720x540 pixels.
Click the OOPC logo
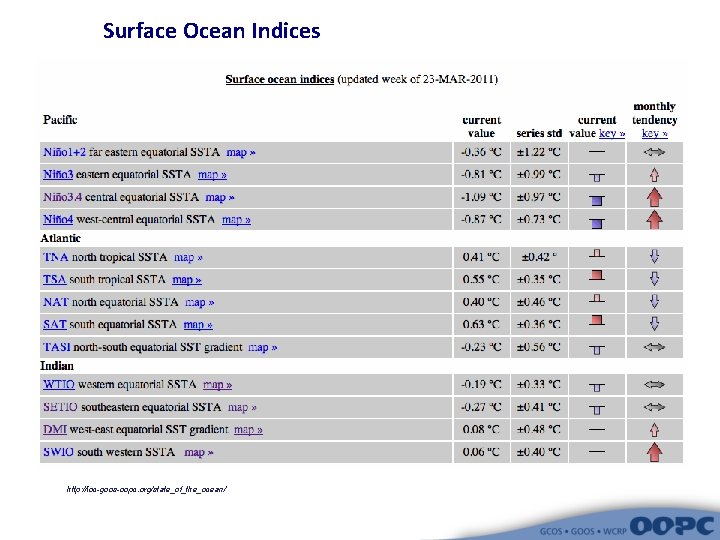coord(672,526)
